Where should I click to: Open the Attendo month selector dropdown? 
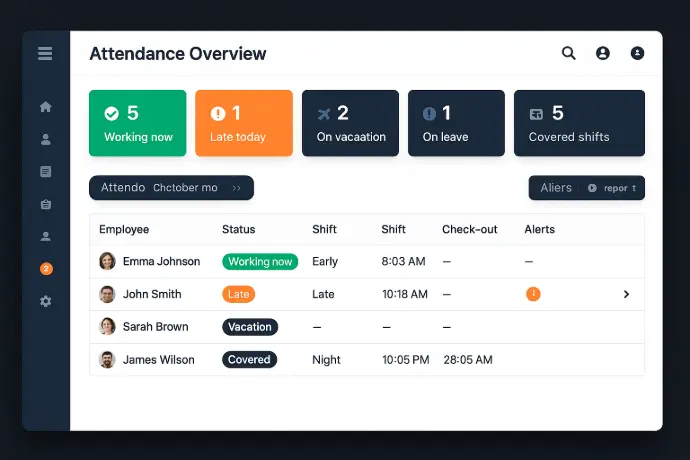pos(171,188)
